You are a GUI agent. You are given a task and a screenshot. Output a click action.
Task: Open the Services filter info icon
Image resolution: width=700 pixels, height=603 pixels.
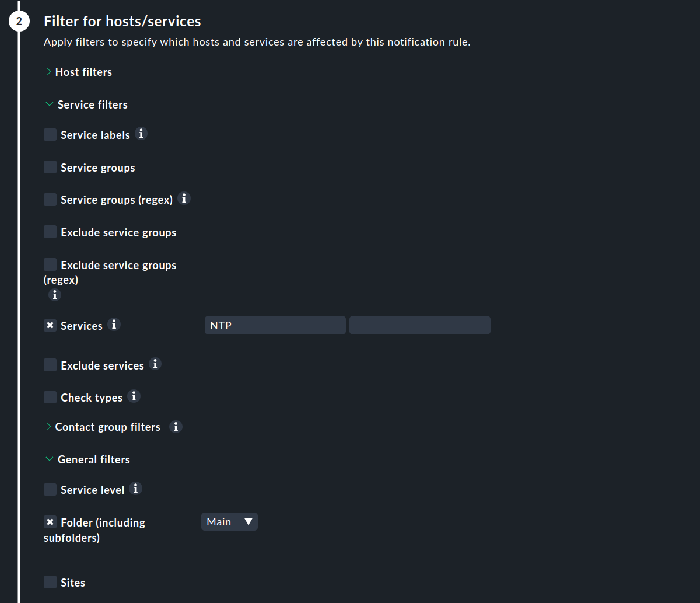point(114,325)
